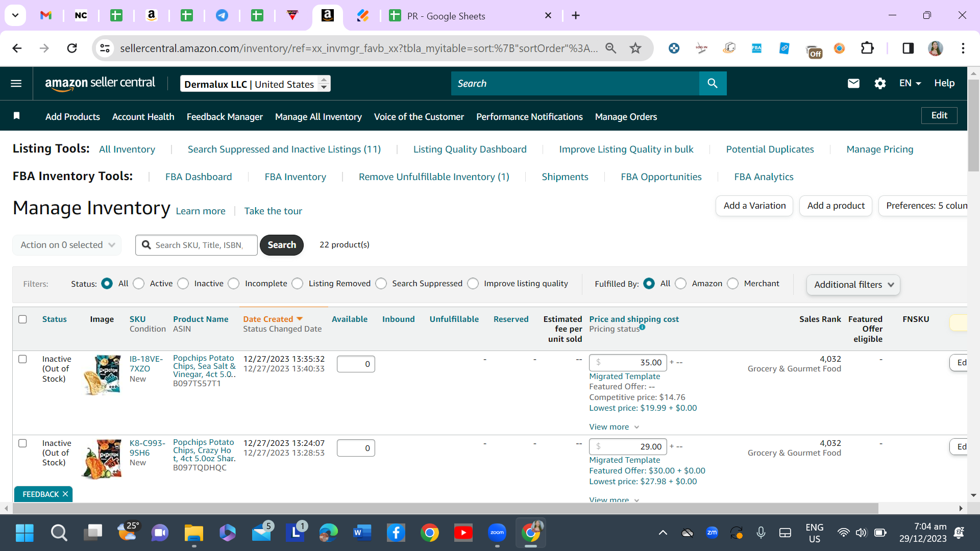Select Fulfilled By Merchant radio button
This screenshot has height=551, width=980.
[x=733, y=284]
